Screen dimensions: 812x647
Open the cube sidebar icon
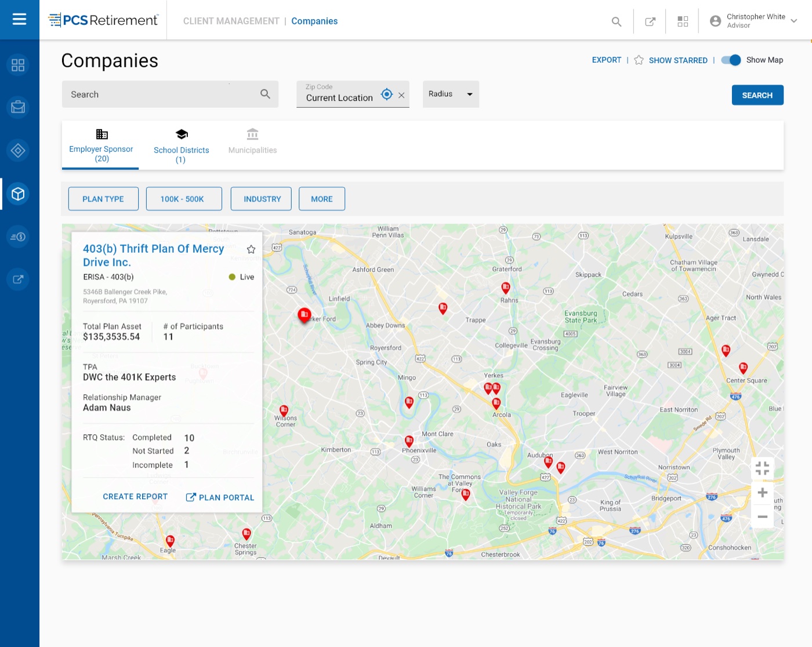tap(18, 194)
